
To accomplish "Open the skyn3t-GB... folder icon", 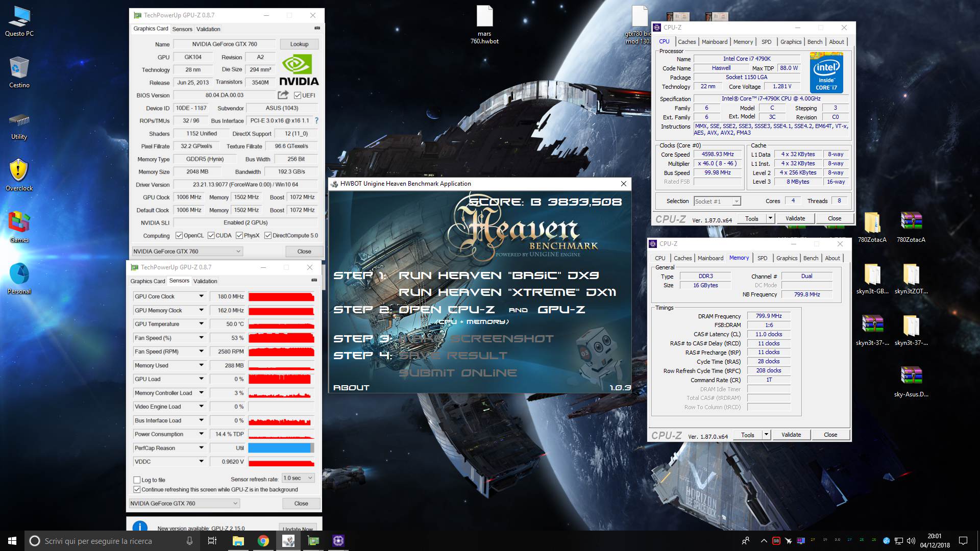I will tap(872, 279).
